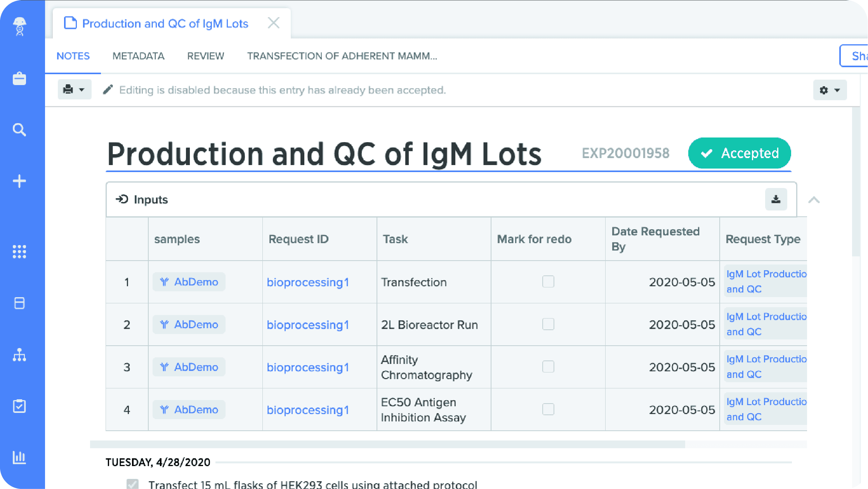Open the chart insights icon in sidebar

pos(19,457)
